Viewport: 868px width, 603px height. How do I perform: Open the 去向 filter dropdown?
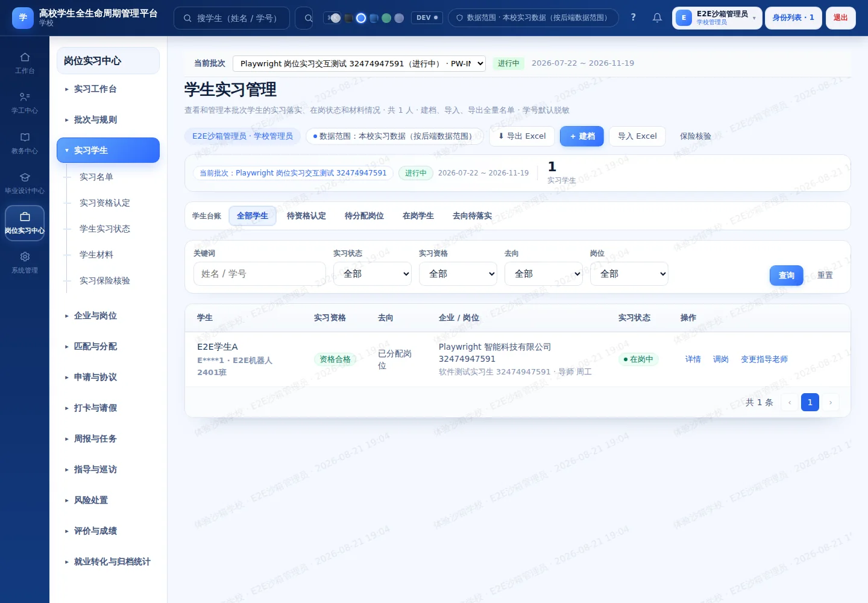click(544, 274)
